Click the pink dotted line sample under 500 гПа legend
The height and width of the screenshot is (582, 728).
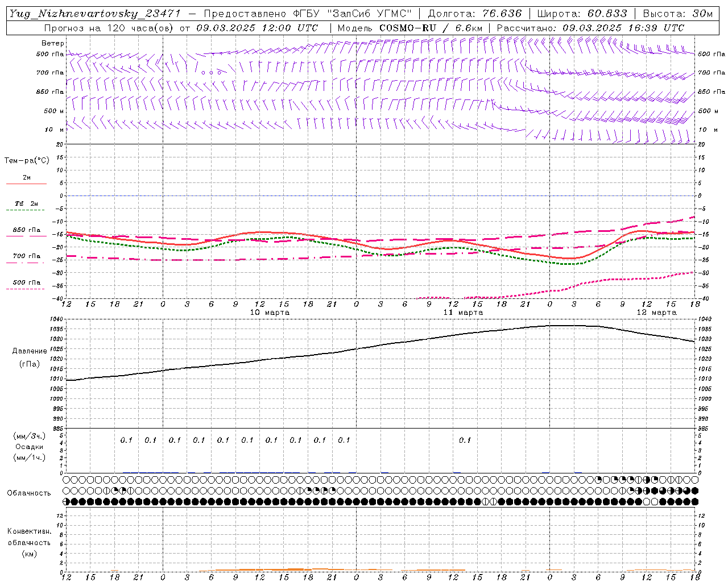tap(26, 289)
